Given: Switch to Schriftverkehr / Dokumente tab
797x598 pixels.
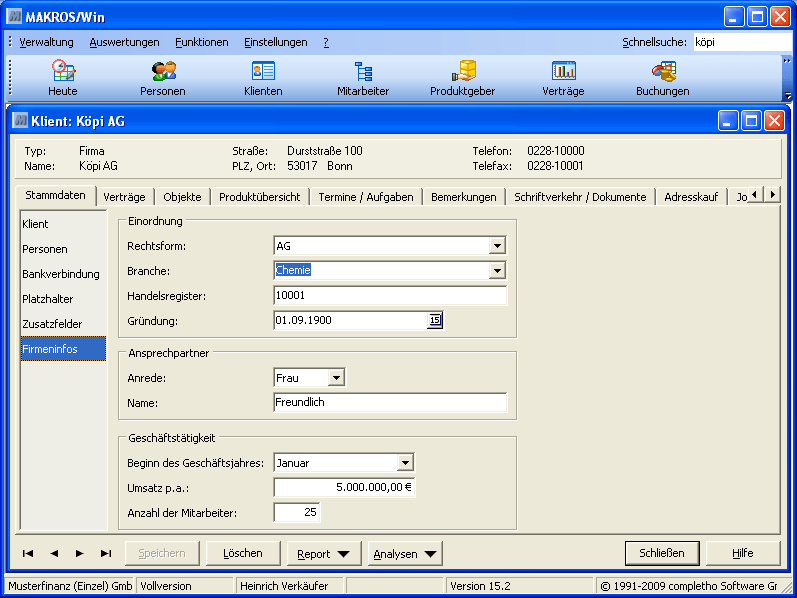Looking at the screenshot, I should pyautogui.click(x=580, y=197).
